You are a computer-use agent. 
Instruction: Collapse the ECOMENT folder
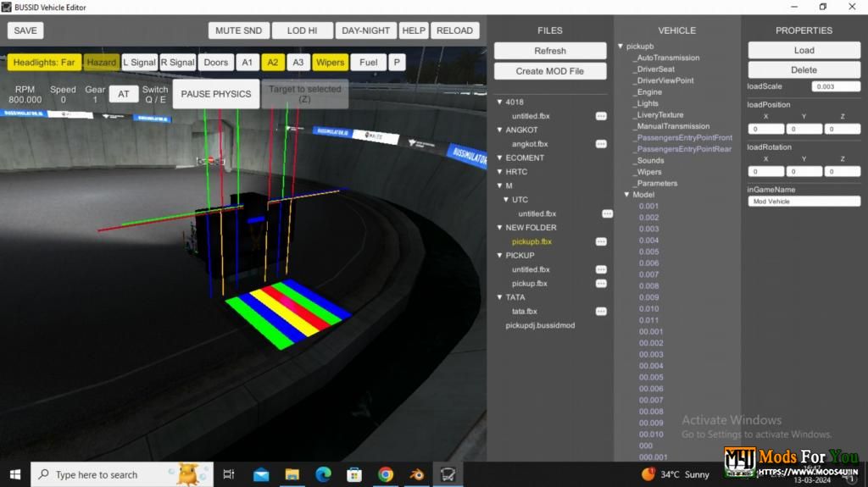coord(499,158)
